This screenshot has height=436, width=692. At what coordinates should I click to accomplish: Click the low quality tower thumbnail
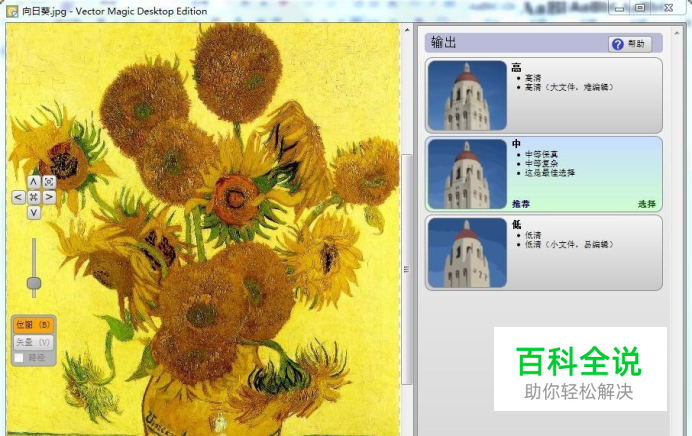point(467,252)
